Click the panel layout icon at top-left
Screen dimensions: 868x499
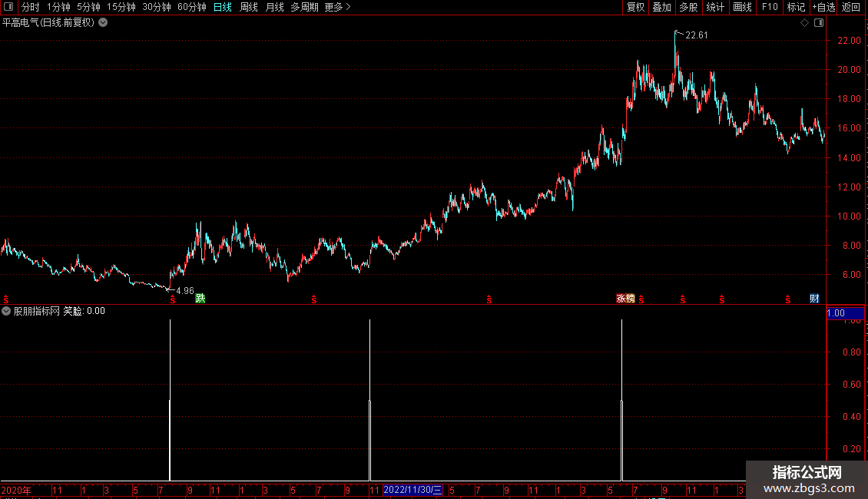(x=8, y=7)
